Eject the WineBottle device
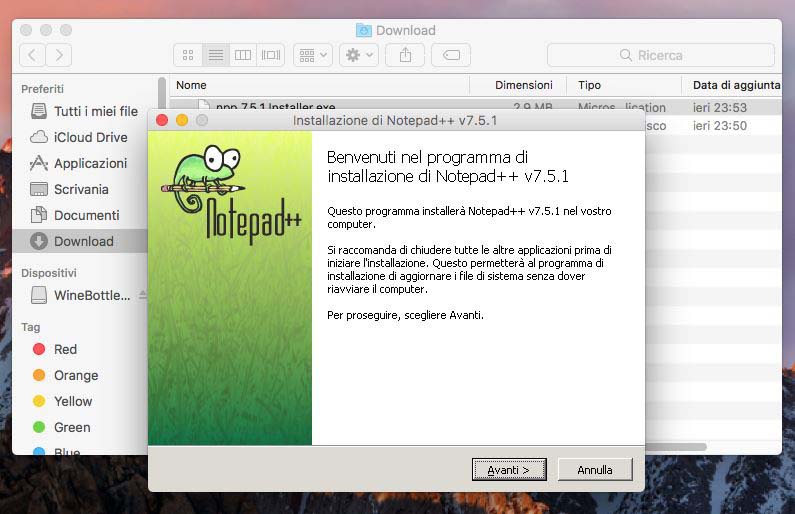 coord(142,295)
